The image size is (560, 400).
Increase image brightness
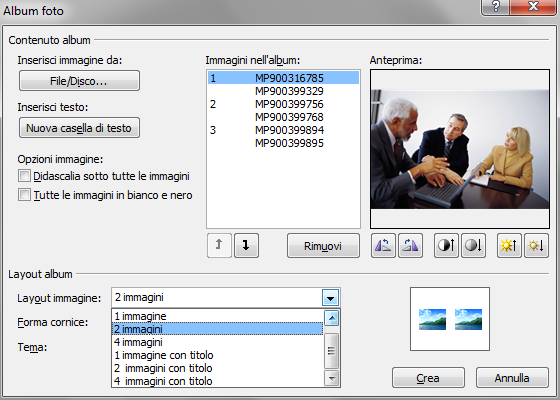pyautogui.click(x=509, y=245)
